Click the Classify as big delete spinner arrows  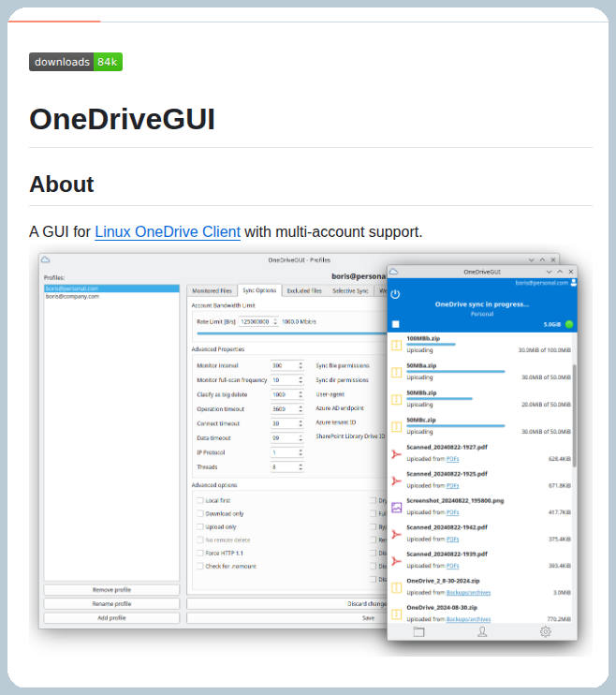tap(301, 394)
